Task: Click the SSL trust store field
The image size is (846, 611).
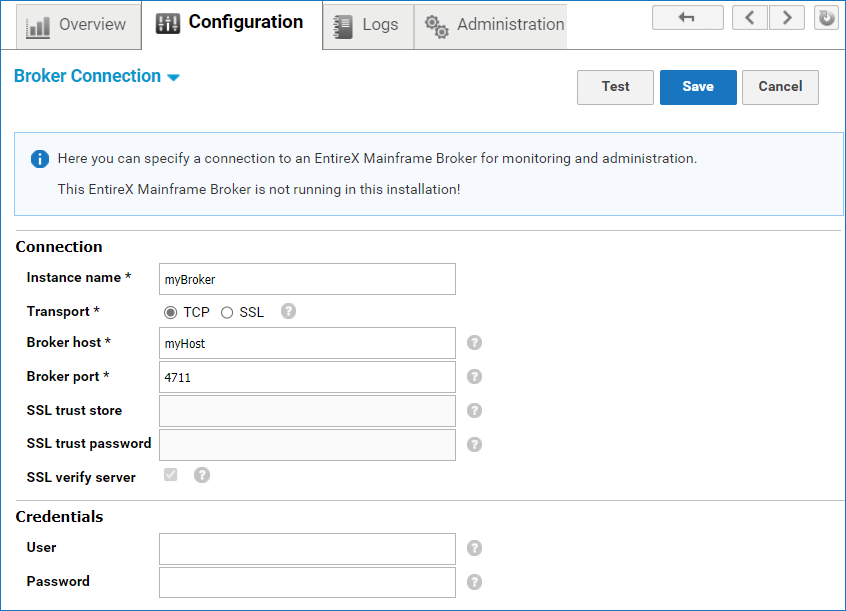Action: pos(307,411)
